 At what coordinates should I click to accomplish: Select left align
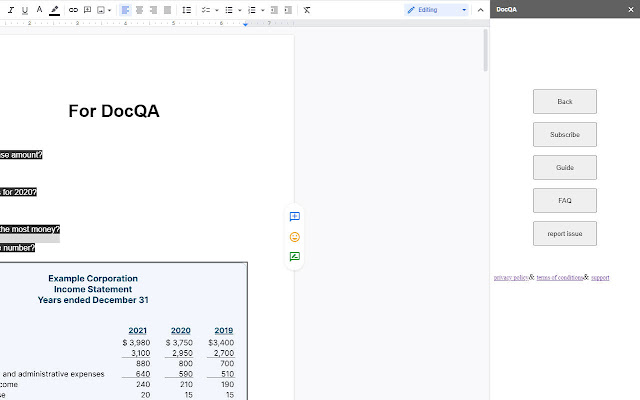coord(125,10)
